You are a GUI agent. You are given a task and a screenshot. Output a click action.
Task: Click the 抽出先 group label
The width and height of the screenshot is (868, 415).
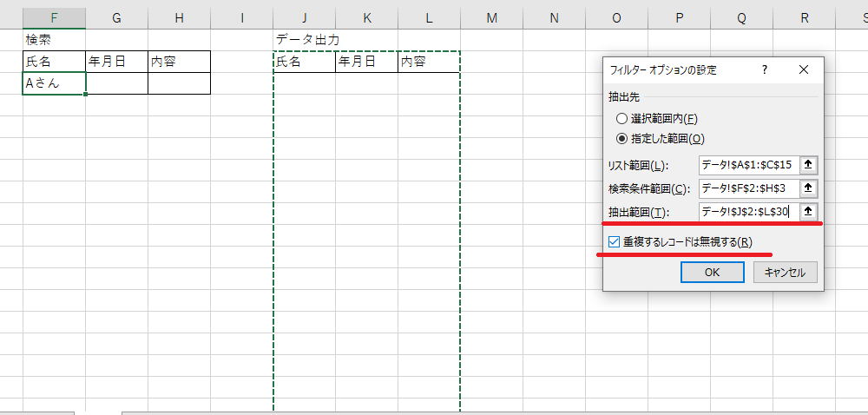(624, 97)
